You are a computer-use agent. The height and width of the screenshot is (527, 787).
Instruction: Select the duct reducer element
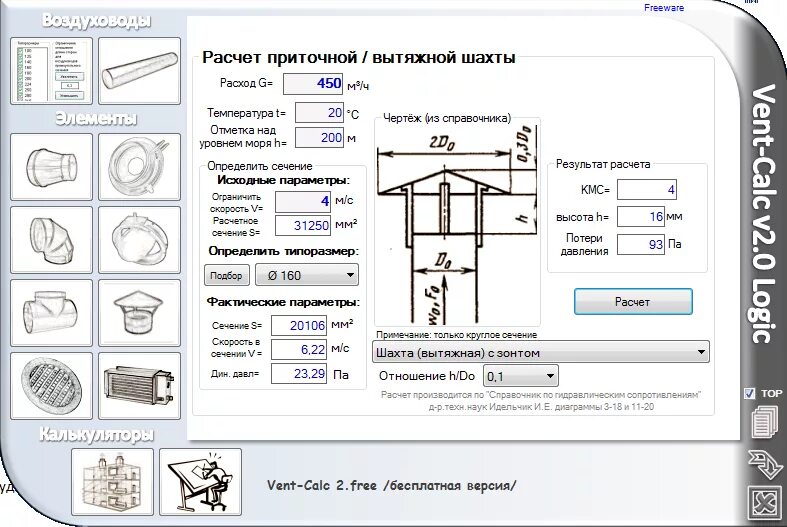52,167
